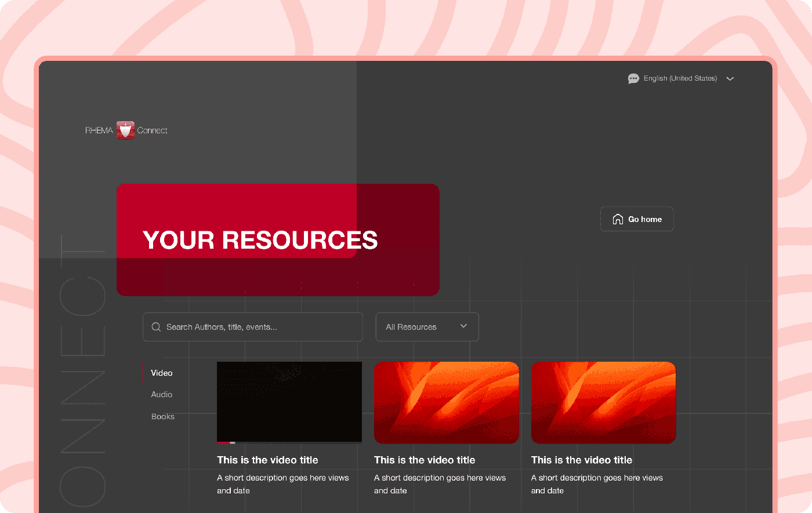Click the house icon on Go home
Viewport: 812px width, 513px height.
[618, 219]
